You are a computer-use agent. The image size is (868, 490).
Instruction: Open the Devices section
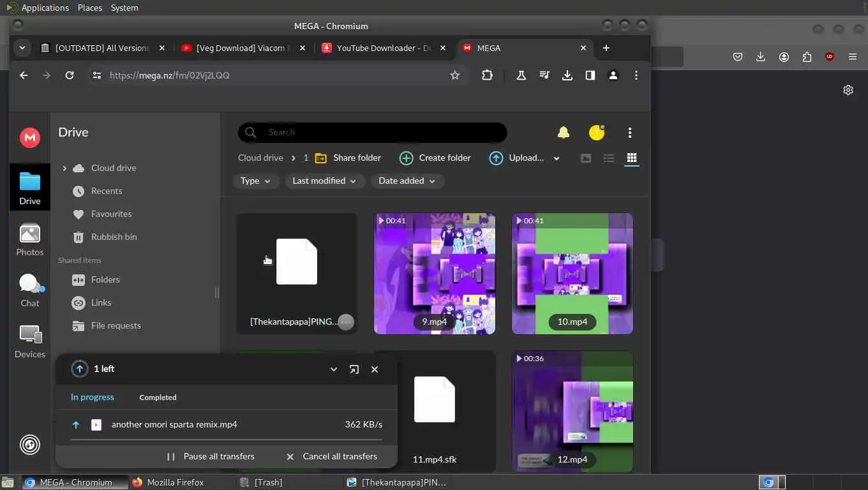[30, 342]
